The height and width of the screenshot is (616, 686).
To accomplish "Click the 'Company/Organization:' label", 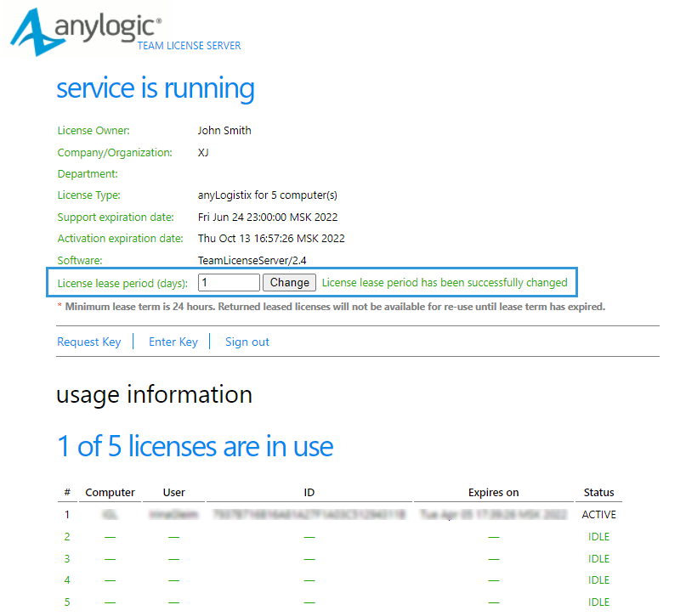I will pyautogui.click(x=115, y=153).
